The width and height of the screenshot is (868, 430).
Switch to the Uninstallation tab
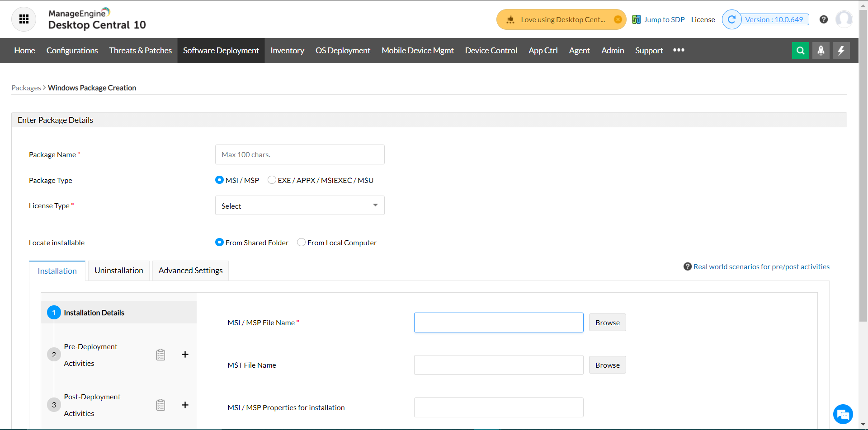click(118, 271)
